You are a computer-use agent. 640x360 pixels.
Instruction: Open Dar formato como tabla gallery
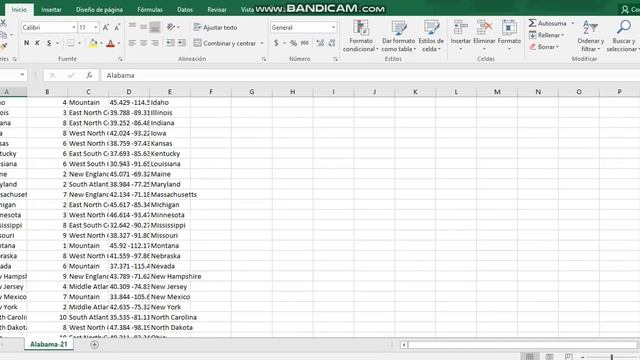click(398, 36)
